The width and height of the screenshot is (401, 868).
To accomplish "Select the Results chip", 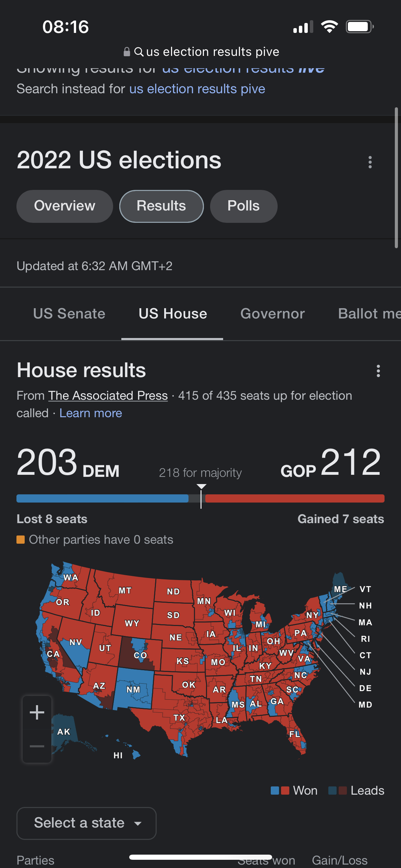I will [x=161, y=206].
